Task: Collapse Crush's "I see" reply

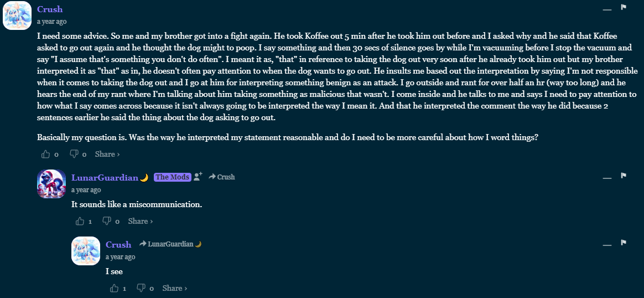Action: (606, 245)
